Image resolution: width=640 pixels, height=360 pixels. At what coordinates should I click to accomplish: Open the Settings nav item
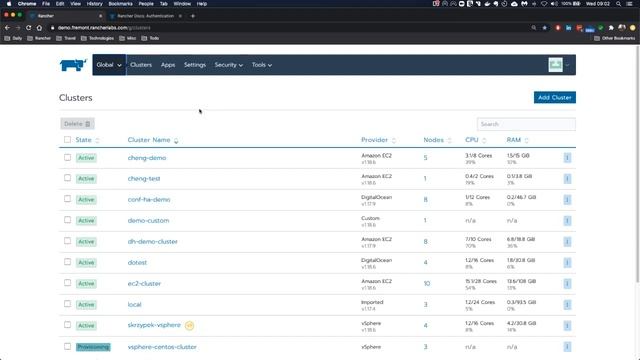pyautogui.click(x=195, y=65)
